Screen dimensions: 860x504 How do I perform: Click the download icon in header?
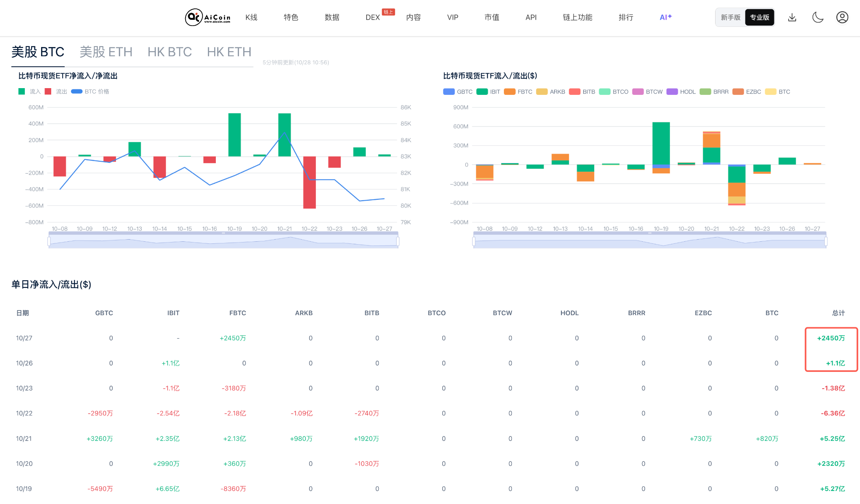[792, 17]
